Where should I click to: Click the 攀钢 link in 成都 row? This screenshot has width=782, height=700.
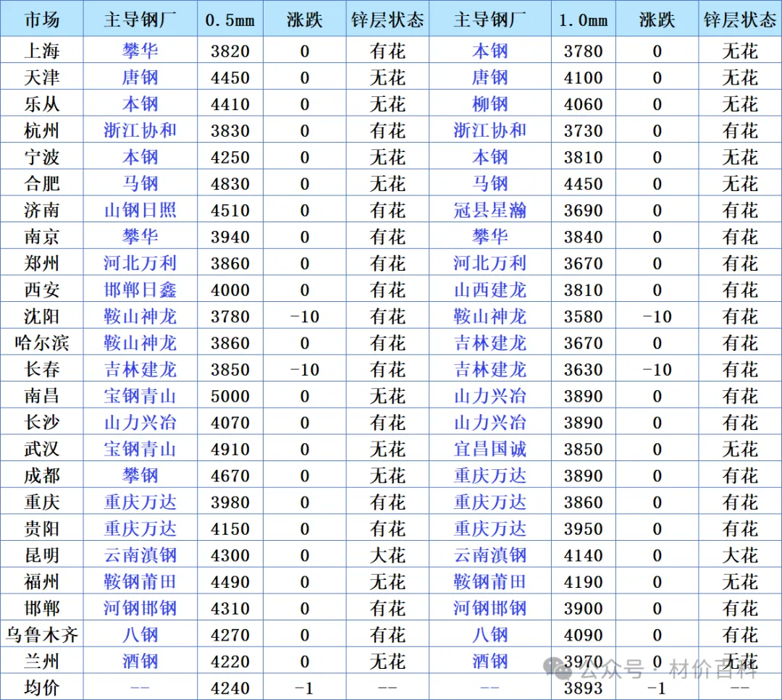pyautogui.click(x=140, y=476)
